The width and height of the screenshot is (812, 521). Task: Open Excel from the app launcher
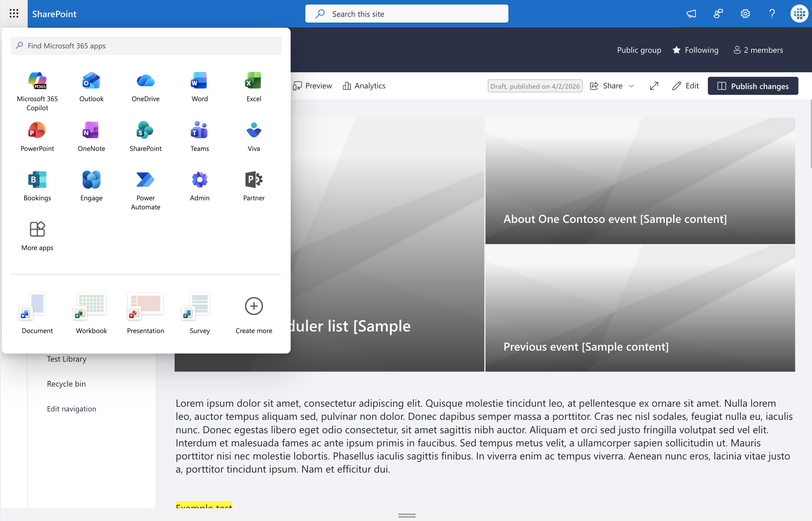(254, 87)
